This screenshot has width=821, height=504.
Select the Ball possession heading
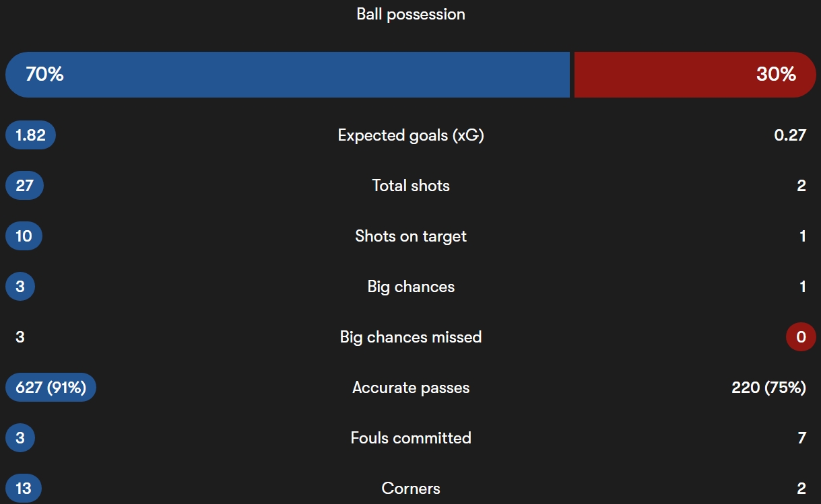point(411,14)
